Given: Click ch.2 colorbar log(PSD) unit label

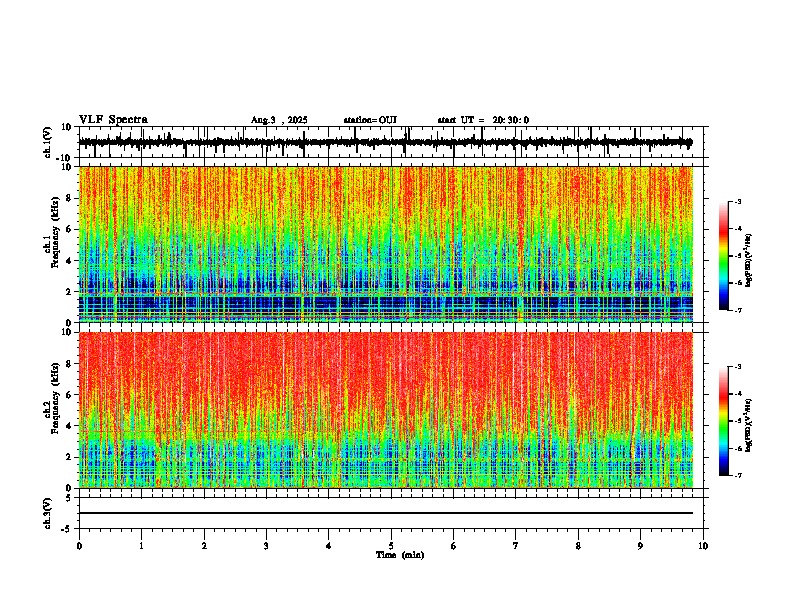Looking at the screenshot, I should [748, 425].
